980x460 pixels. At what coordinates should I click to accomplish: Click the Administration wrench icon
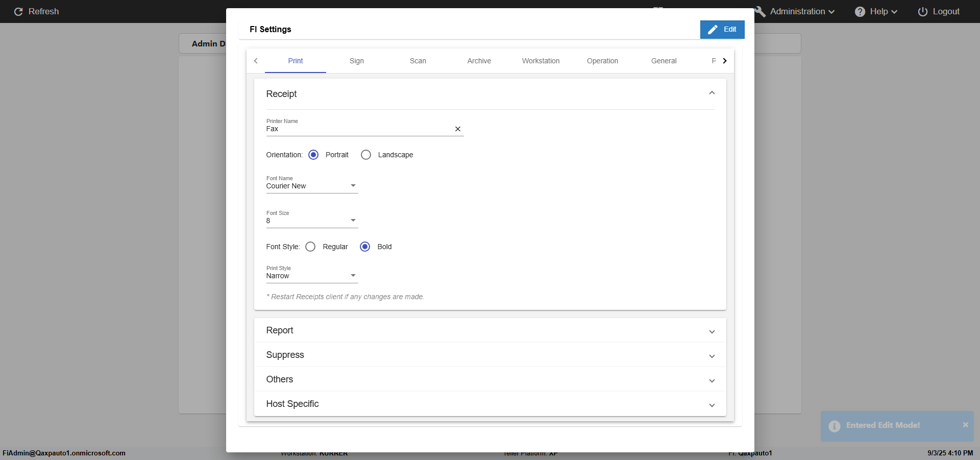(x=760, y=11)
